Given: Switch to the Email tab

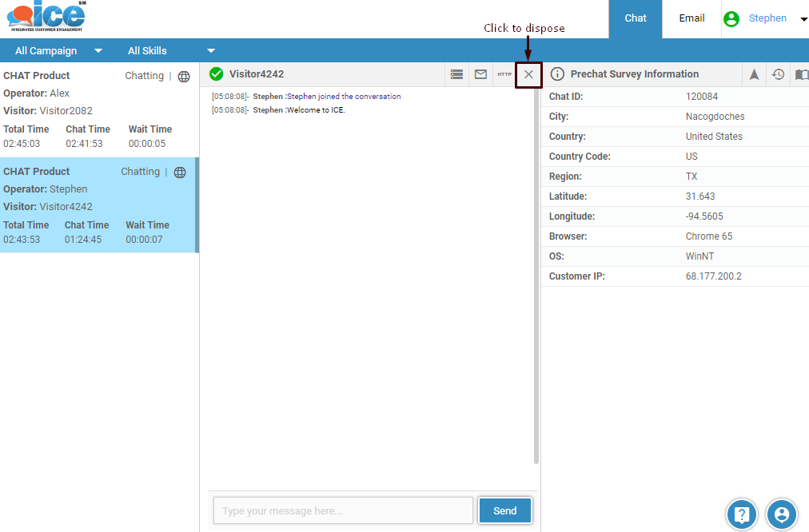Looking at the screenshot, I should (x=691, y=18).
